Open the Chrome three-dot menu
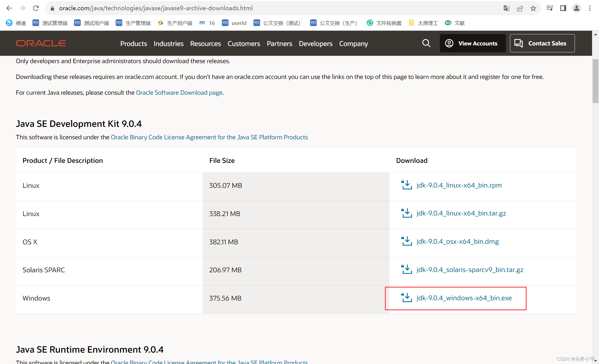The image size is (599, 364). coord(590,8)
